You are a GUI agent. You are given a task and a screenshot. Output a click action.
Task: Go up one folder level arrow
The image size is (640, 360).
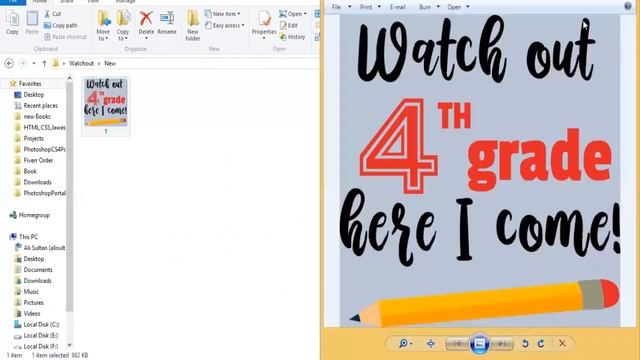[x=44, y=63]
